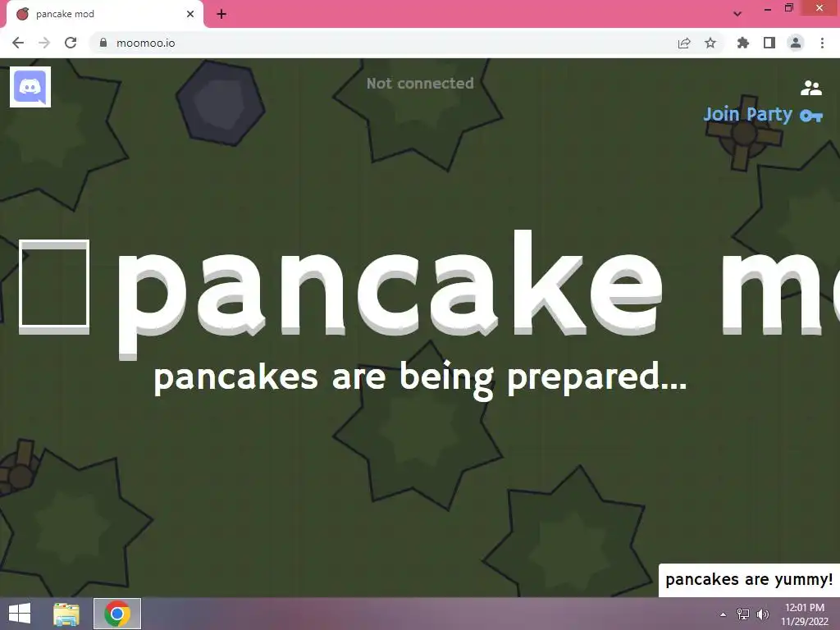The width and height of the screenshot is (840, 630).
Task: Open the Discord link icon
Action: [x=30, y=87]
